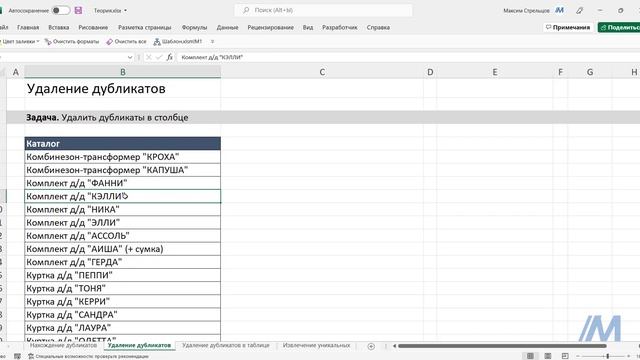The image size is (640, 360).
Task: Open the Рецензирование ribbon tab
Action: point(271,27)
